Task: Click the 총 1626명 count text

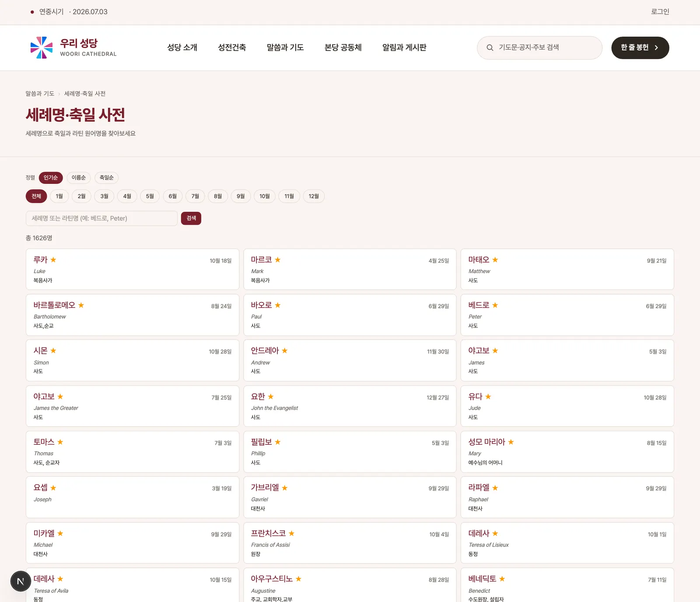Action: (x=39, y=238)
